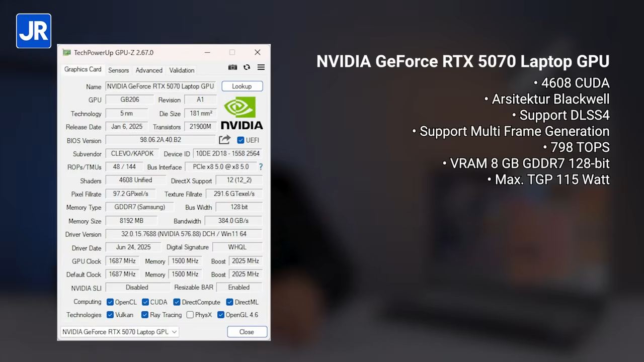Toggle the OpenCL checkbox
The height and width of the screenshot is (362, 644).
coord(110,302)
